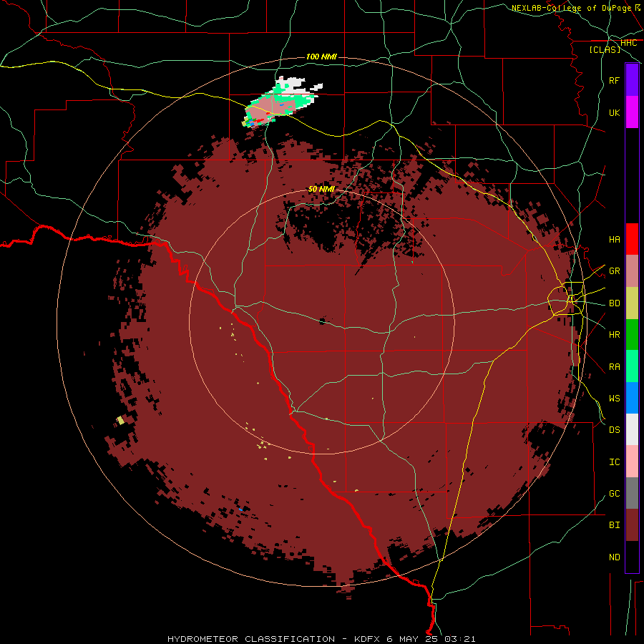This screenshot has width=644, height=644.
Task: Click the brown BI biological swatch
Action: point(632,525)
